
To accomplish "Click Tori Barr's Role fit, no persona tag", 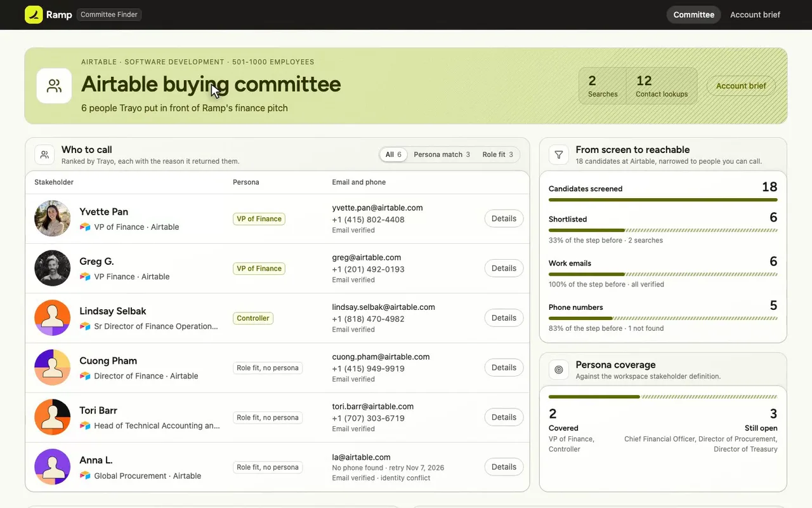I will pos(268,417).
